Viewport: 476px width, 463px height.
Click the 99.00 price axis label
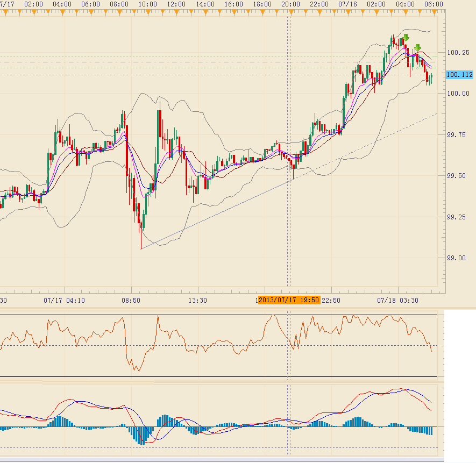[456, 258]
